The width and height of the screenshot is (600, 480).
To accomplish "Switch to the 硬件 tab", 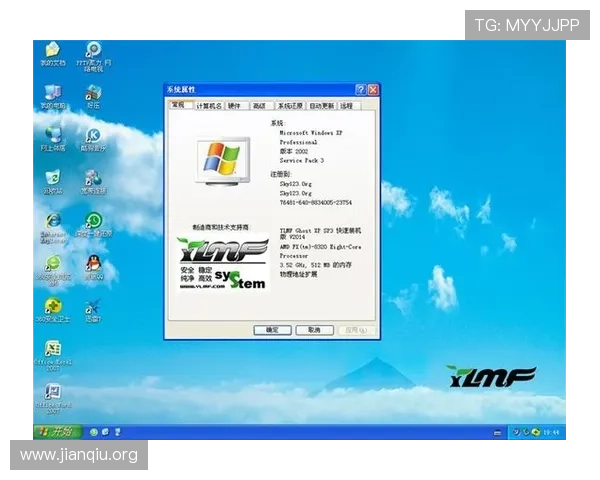I will click(235, 105).
